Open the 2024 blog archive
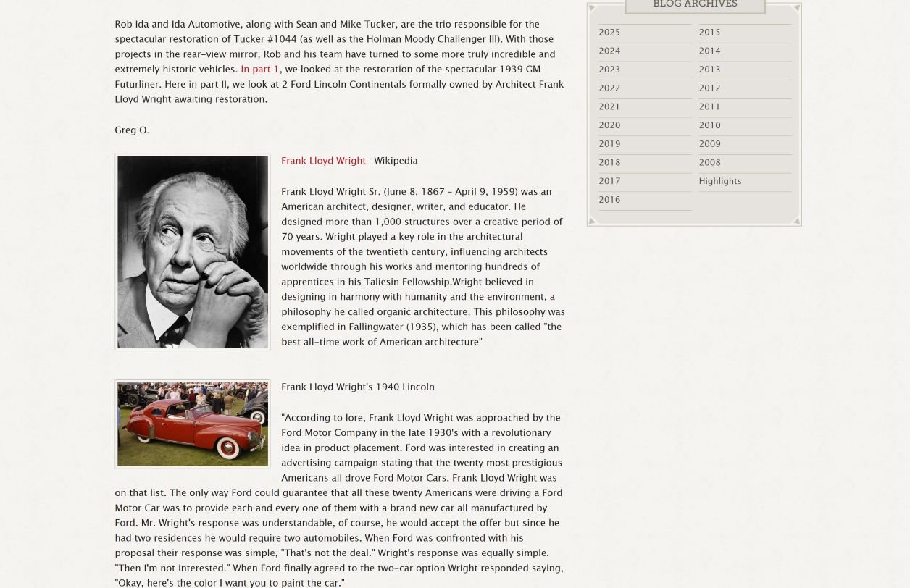 (609, 51)
